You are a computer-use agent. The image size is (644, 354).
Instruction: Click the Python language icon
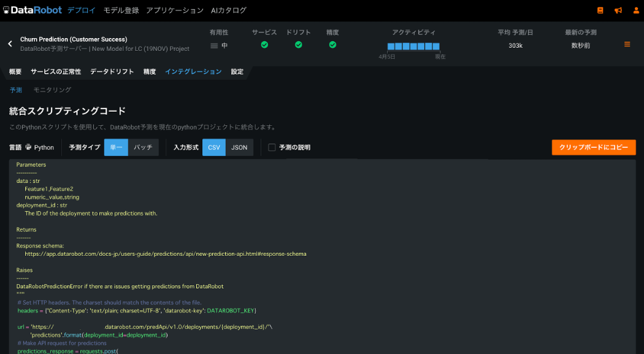28,147
